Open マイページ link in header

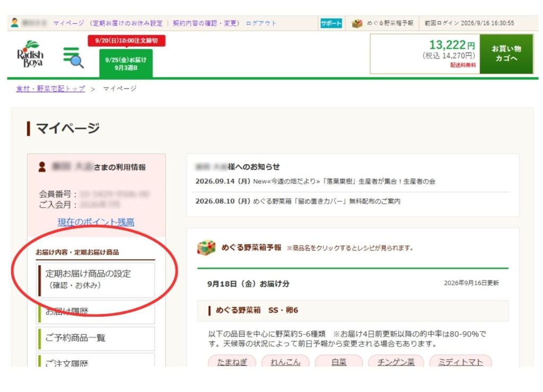(x=68, y=23)
